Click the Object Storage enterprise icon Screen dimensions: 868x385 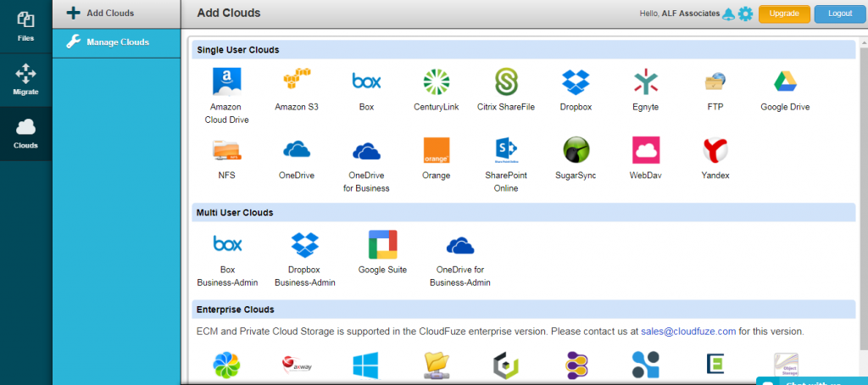786,365
